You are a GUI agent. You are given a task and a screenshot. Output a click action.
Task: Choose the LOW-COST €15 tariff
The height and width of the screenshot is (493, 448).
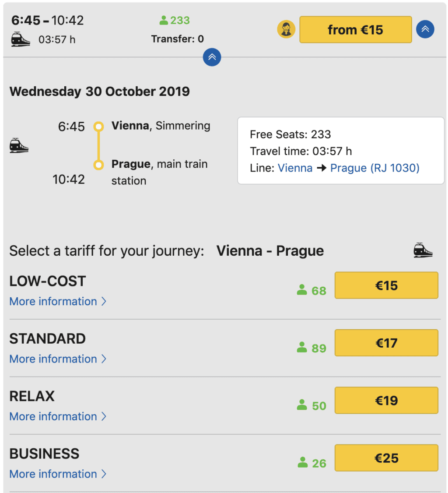pos(386,285)
